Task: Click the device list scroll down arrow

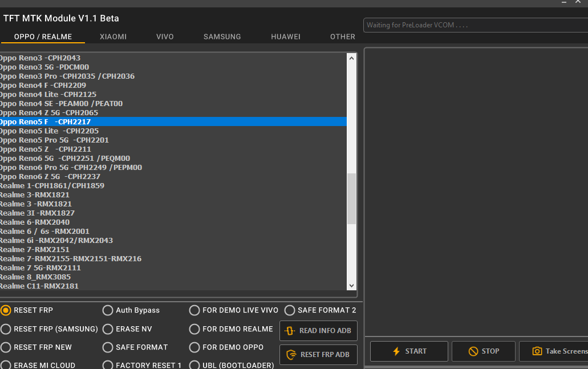Action: click(x=351, y=286)
